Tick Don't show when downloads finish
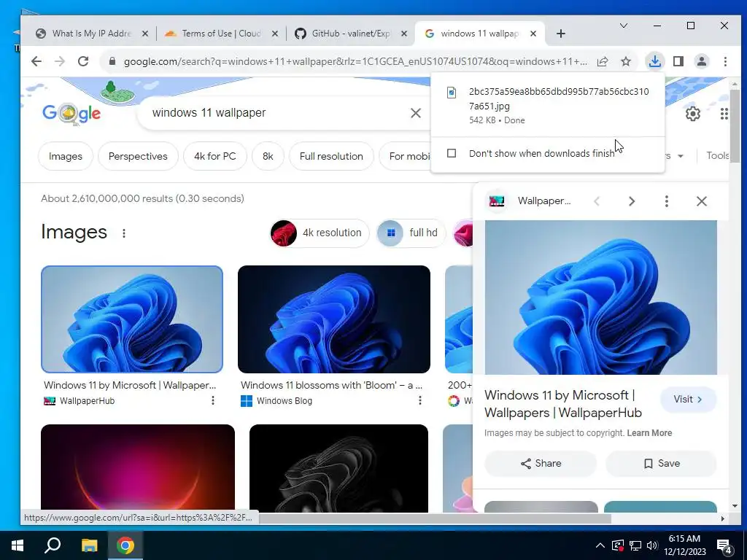This screenshot has width=747, height=560. [x=452, y=153]
